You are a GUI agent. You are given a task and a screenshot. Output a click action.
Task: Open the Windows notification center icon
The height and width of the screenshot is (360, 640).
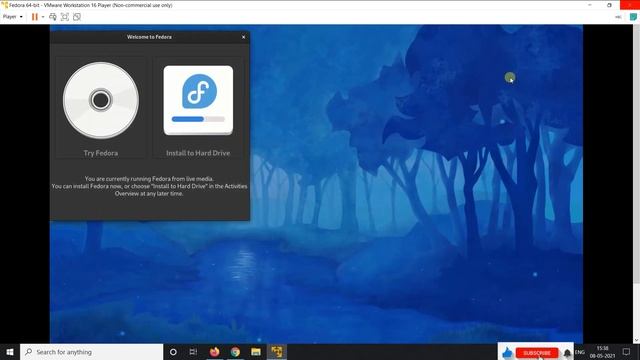point(627,352)
